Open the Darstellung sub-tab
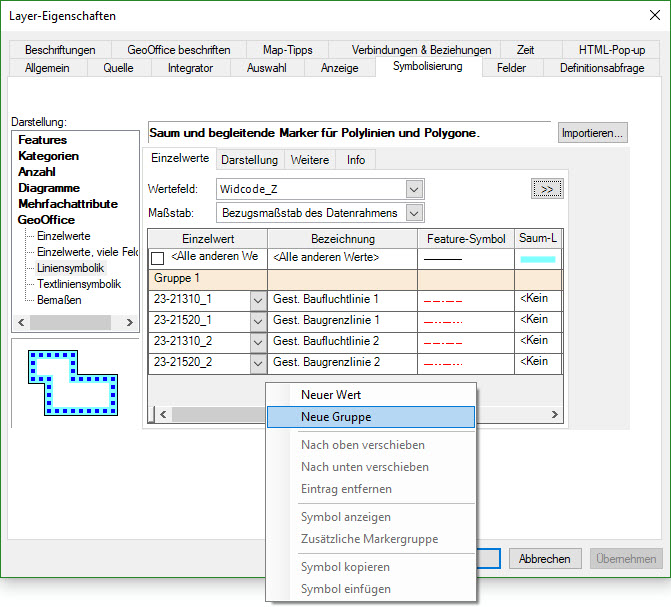The height and width of the screenshot is (607, 671). (249, 160)
